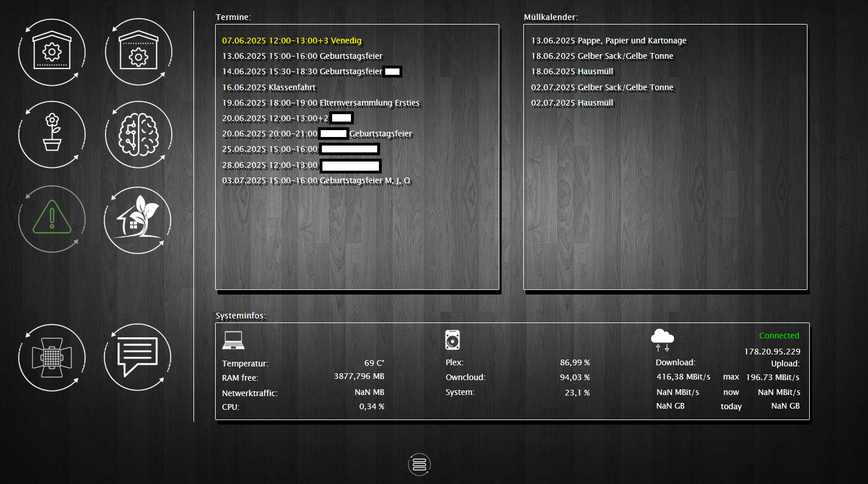
Task: Open the green warning triangle icon
Action: click(52, 219)
